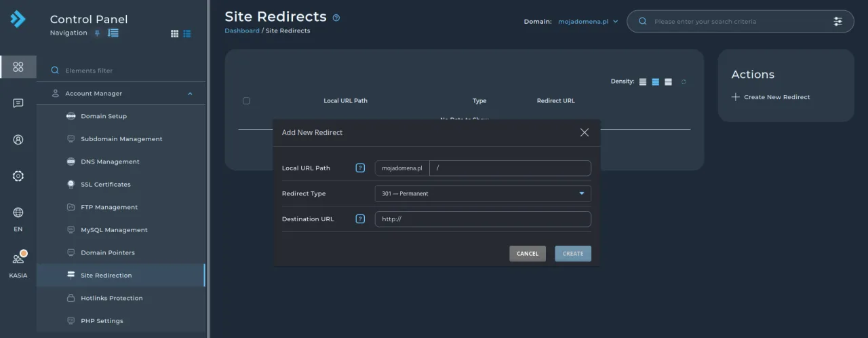This screenshot has height=338, width=868.
Task: Open the Redirect Type dropdown
Action: tap(482, 193)
